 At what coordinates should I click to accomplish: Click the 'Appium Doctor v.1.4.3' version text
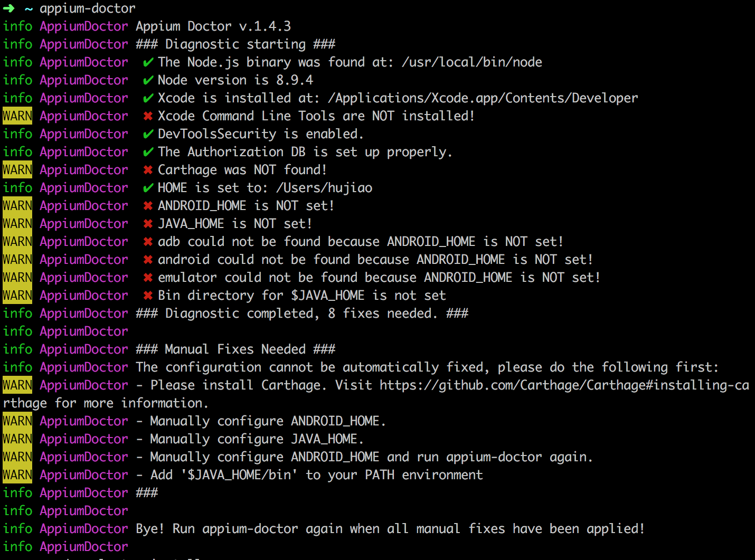tap(213, 26)
